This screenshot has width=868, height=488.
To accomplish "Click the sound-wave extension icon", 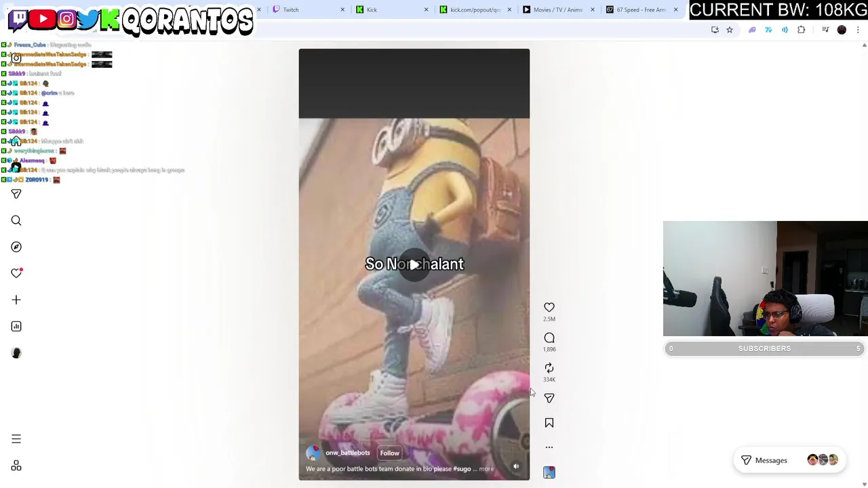I will pos(785,30).
